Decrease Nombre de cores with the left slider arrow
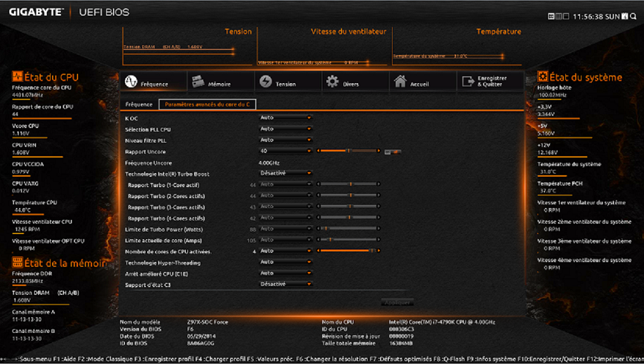 (x=318, y=250)
